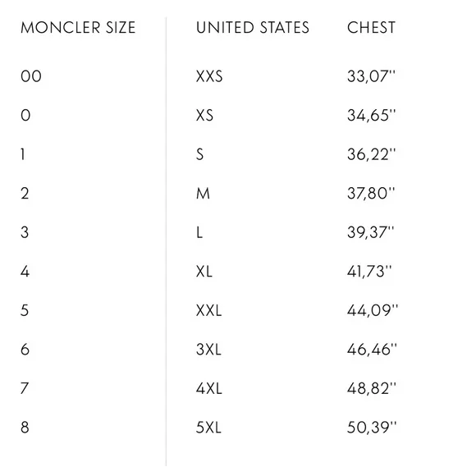Click chest measurement 37,80"
The height and width of the screenshot is (476, 476).
pos(371,194)
